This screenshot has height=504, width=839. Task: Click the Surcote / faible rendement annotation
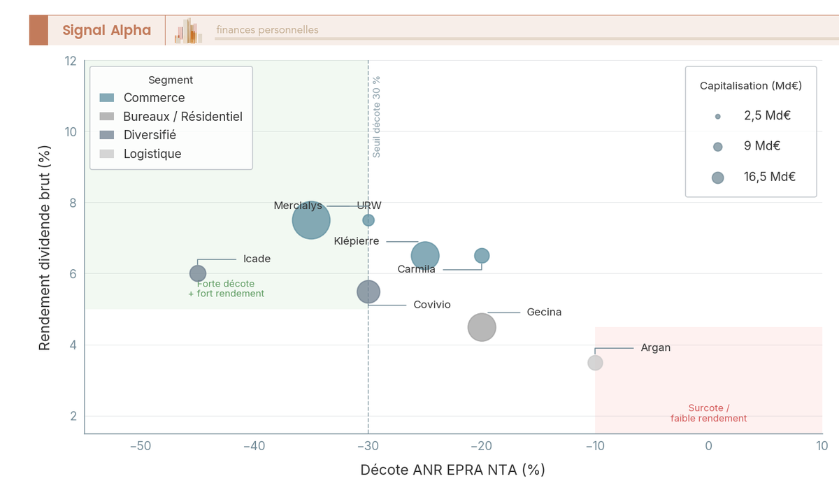coord(708,413)
